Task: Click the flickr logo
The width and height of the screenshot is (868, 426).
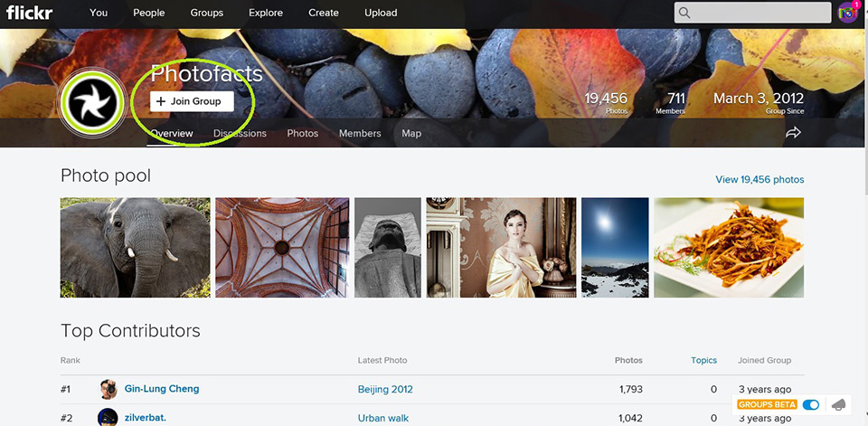Action: pyautogui.click(x=29, y=12)
